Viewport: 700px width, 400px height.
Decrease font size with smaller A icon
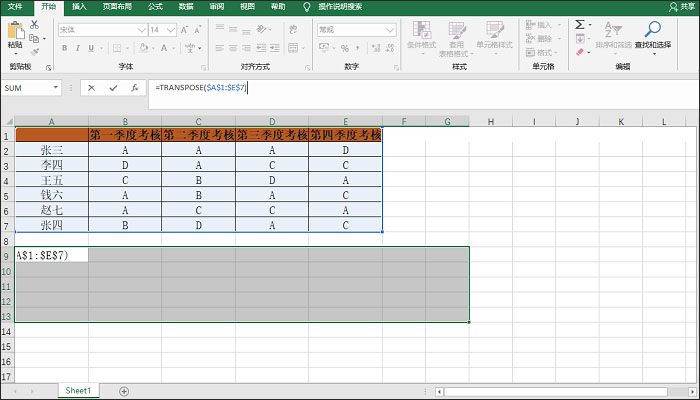198,30
